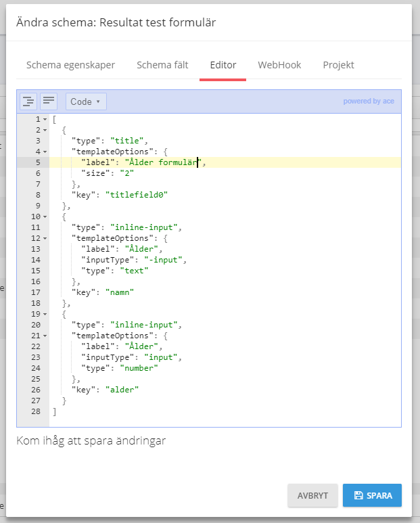Click the 'Kom ihåg att spara ändringar' text
Screen dimensions: 420x523
pyautogui.click(x=91, y=440)
